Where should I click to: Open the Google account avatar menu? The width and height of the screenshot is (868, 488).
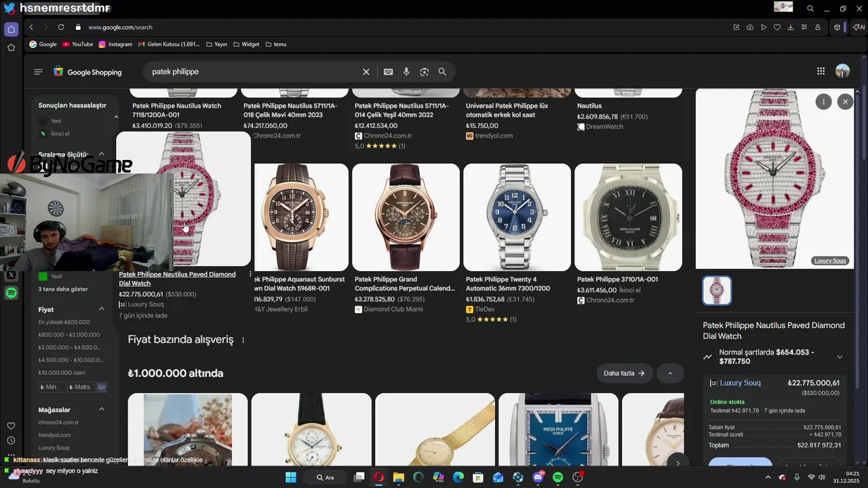842,71
